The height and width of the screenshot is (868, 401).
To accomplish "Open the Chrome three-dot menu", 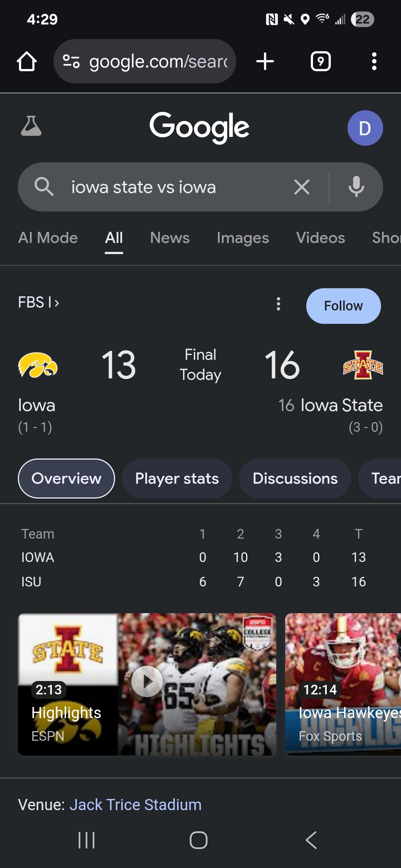I will coord(374,61).
